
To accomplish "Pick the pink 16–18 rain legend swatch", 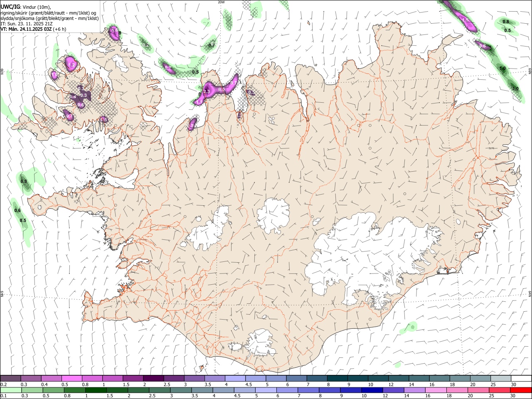I will click(436, 390).
